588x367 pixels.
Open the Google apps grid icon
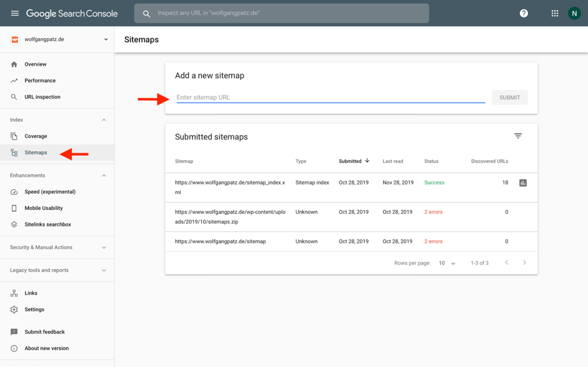tap(555, 14)
